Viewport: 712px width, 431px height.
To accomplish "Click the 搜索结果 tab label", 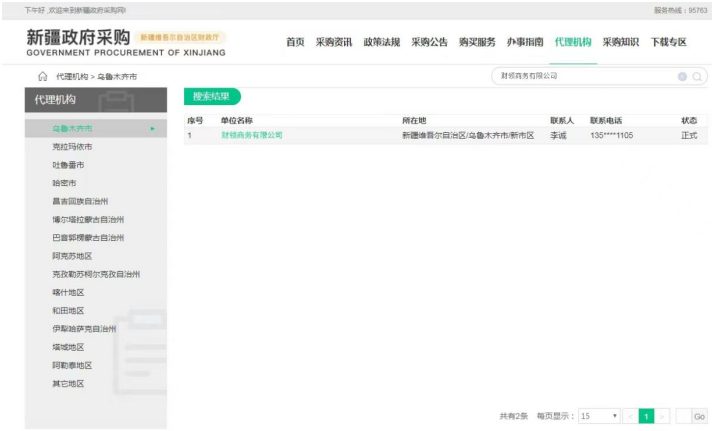I will coord(211,97).
